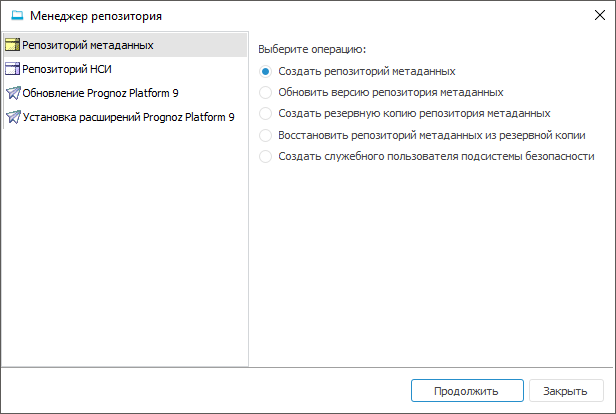Click the Обновление Prognoz Platform 9 icon
The width and height of the screenshot is (616, 414).
coord(12,93)
